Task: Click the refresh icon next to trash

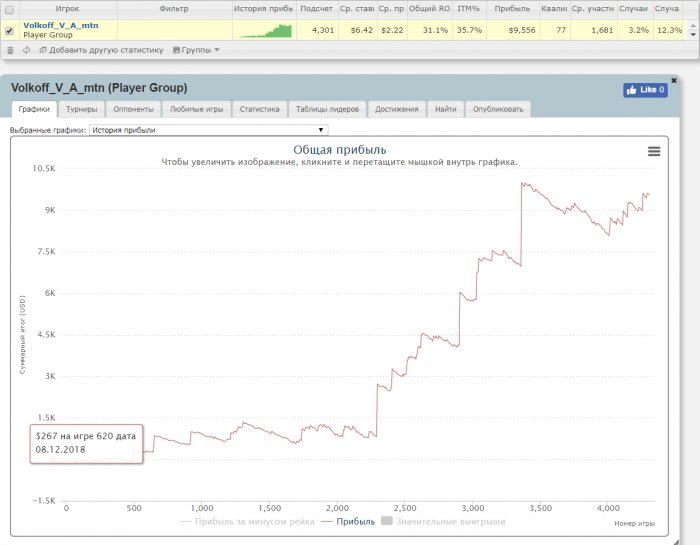Action: pos(26,50)
